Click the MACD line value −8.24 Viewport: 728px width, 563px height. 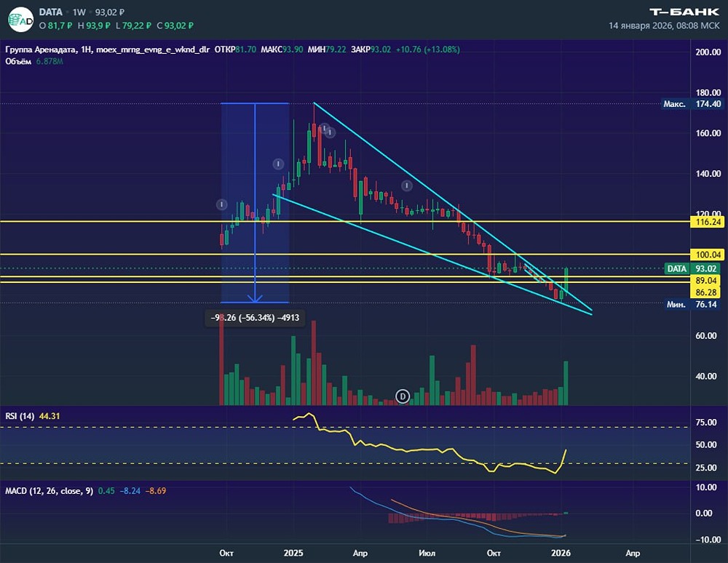pos(130,491)
